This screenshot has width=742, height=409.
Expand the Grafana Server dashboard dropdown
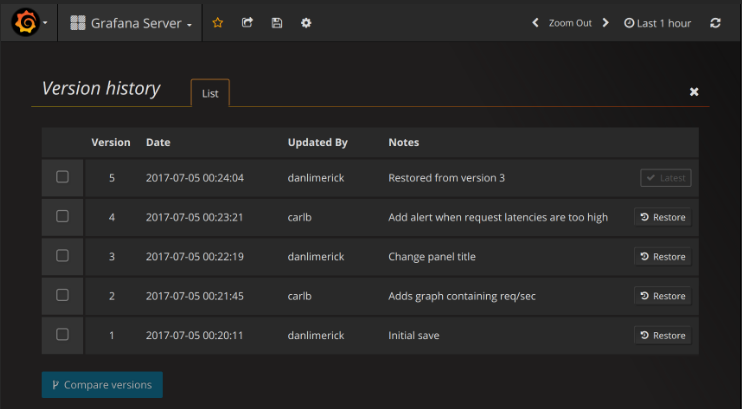pos(131,23)
